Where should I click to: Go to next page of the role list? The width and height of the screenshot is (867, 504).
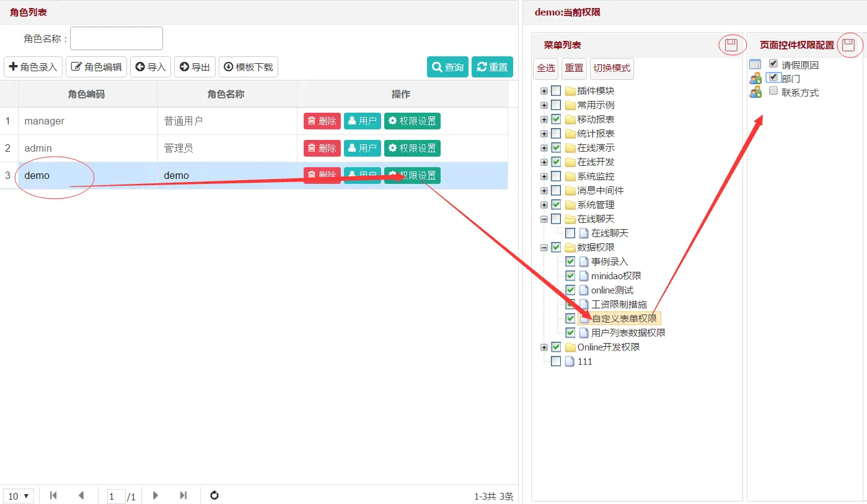pos(156,495)
